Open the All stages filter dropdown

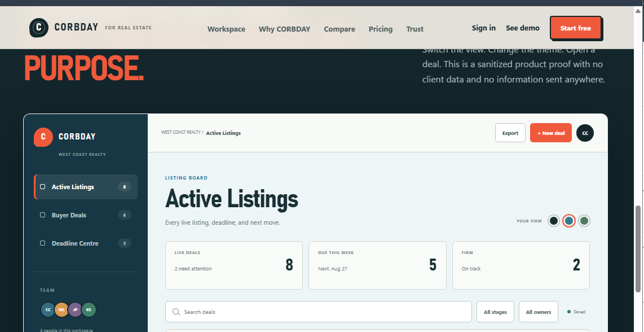point(495,312)
